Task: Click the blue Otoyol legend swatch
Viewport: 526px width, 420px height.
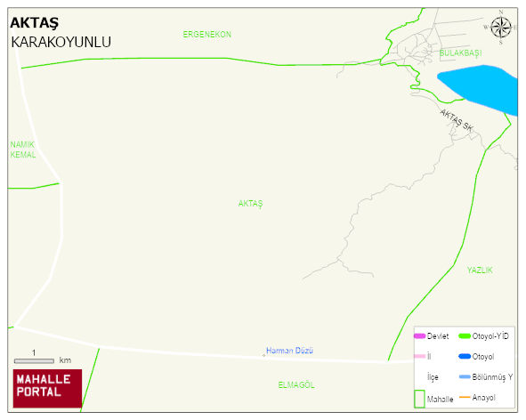Action: point(465,356)
